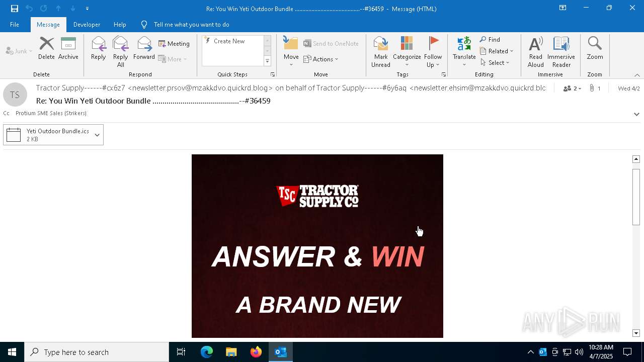Mark message as Unread
This screenshot has width=644, height=362.
[381, 52]
